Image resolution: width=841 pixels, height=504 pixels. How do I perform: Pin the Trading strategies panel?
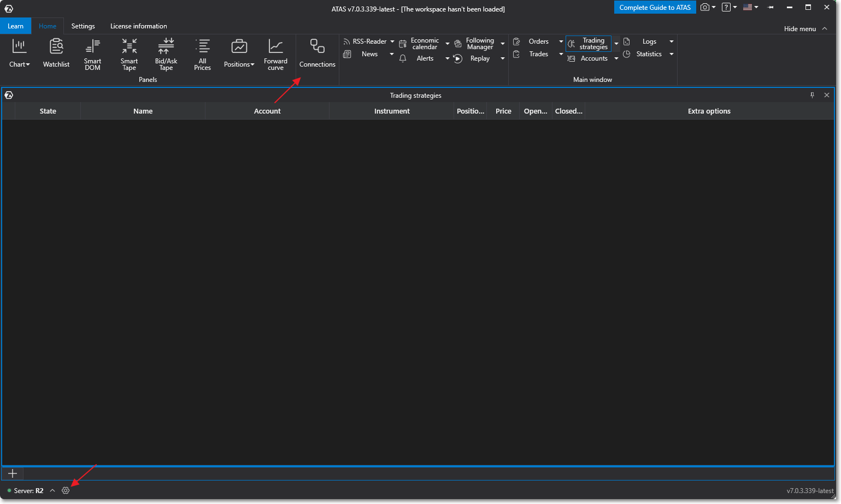[812, 95]
